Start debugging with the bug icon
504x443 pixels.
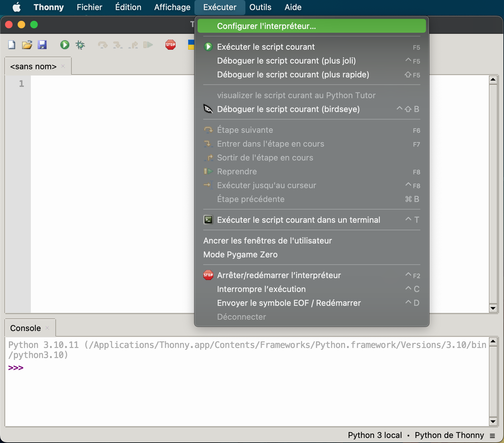coord(80,45)
